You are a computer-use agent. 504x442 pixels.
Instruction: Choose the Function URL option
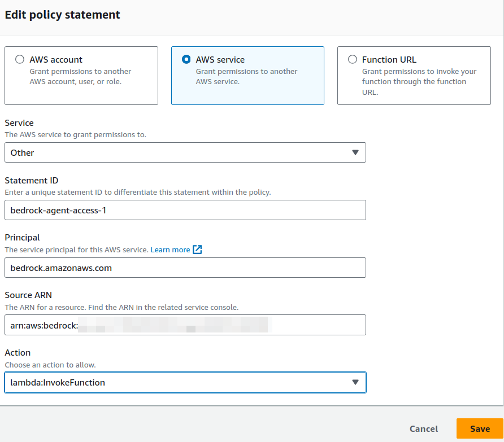(352, 59)
